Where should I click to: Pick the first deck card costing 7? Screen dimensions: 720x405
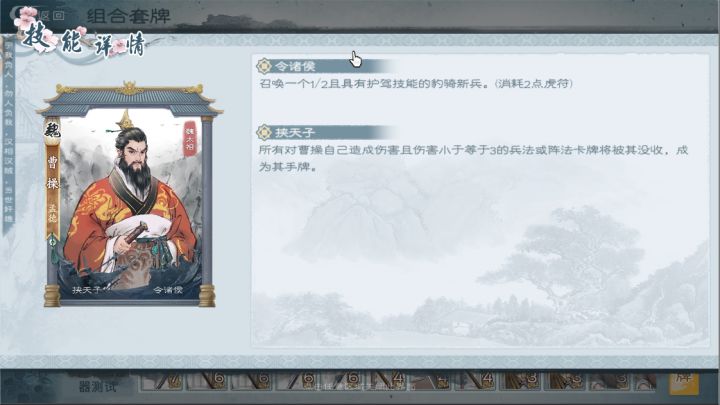click(161, 381)
